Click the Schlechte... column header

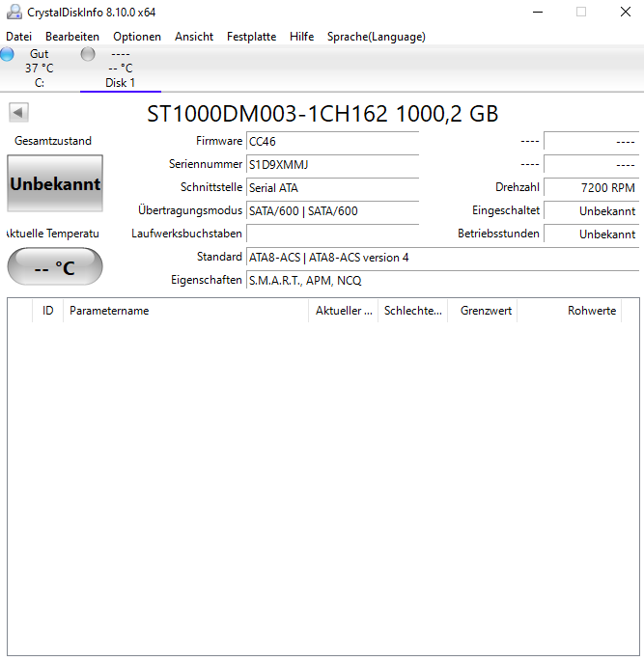[413, 311]
